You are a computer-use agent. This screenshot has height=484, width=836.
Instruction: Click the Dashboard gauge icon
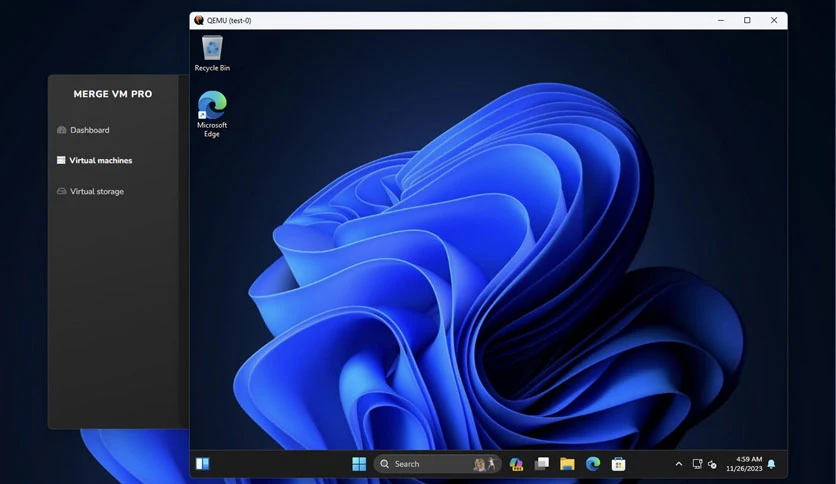(61, 130)
